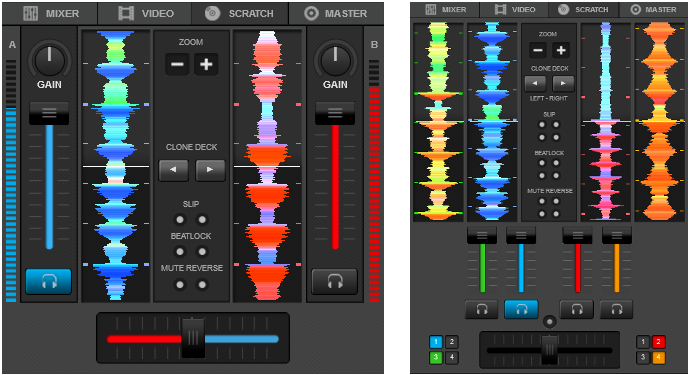Toggle left SLIP dot in left panel
Viewport: 690px width, 375px height.
point(180,220)
